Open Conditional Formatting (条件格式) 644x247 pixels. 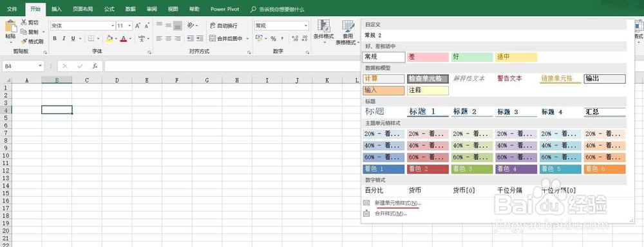[x=324, y=32]
